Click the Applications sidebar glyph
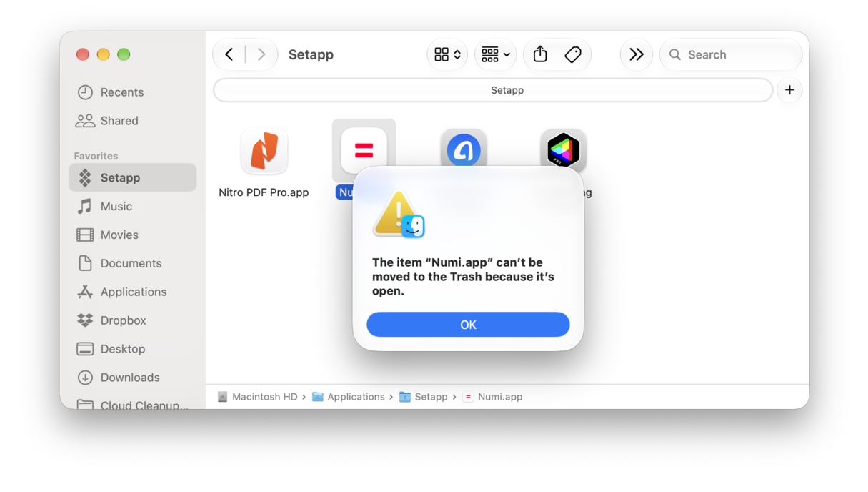 [85, 292]
